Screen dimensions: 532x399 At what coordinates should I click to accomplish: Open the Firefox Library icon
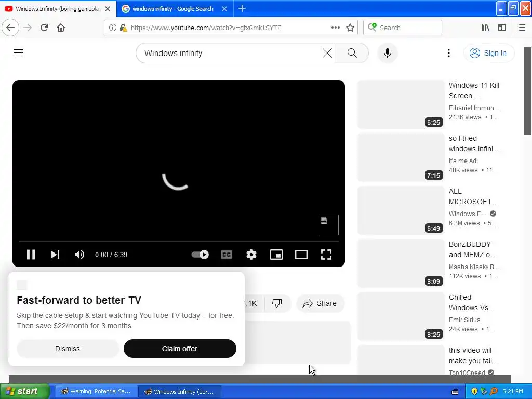tap(485, 28)
